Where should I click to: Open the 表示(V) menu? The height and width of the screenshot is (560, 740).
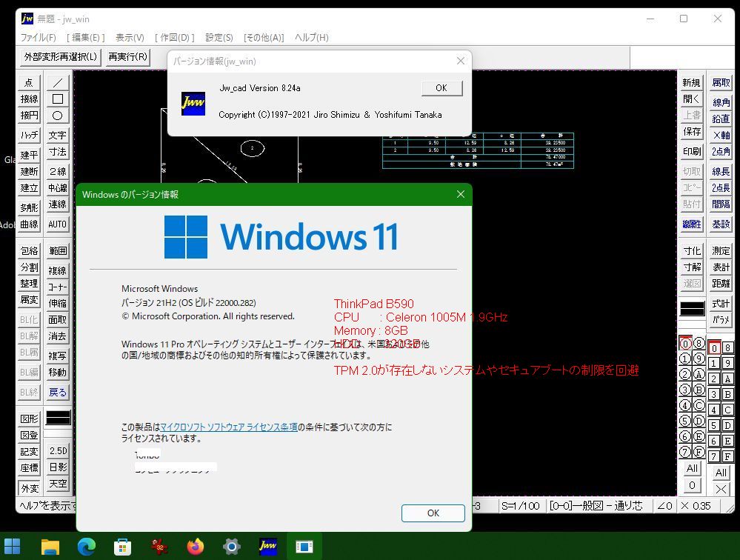[x=130, y=37]
